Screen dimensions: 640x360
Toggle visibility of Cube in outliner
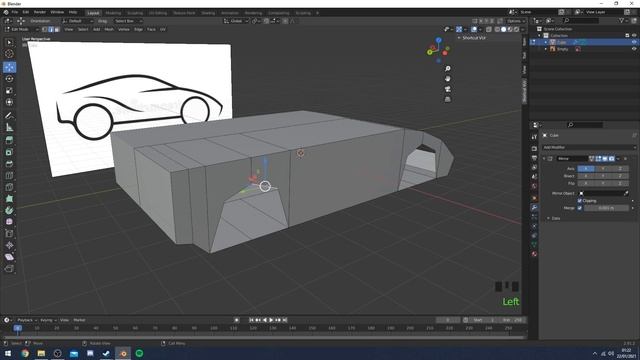(x=634, y=42)
